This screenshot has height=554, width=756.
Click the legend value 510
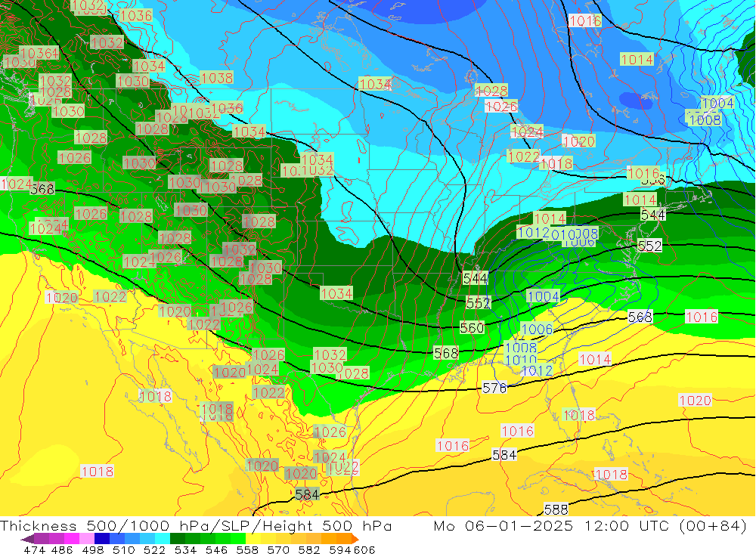click(x=124, y=549)
